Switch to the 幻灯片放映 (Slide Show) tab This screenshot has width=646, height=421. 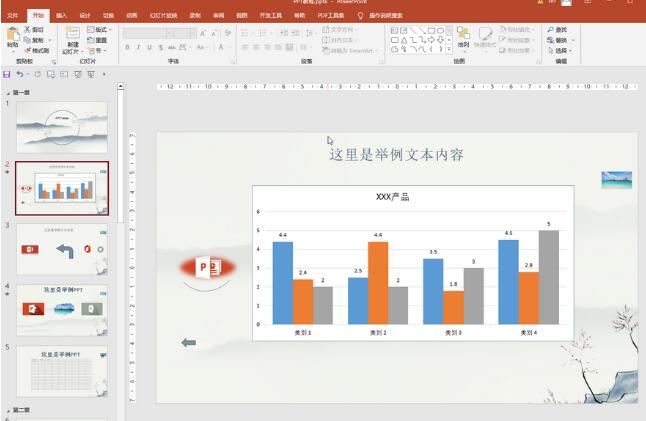point(164,15)
